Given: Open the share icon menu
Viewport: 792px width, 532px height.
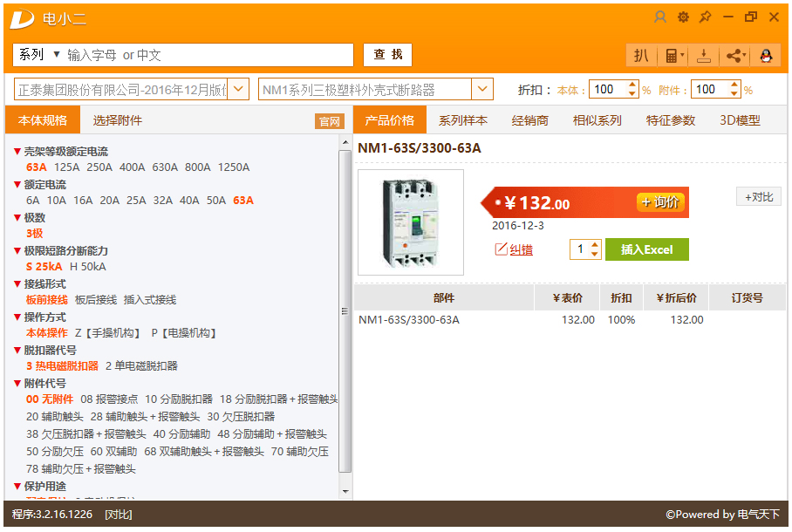Looking at the screenshot, I should tap(735, 55).
